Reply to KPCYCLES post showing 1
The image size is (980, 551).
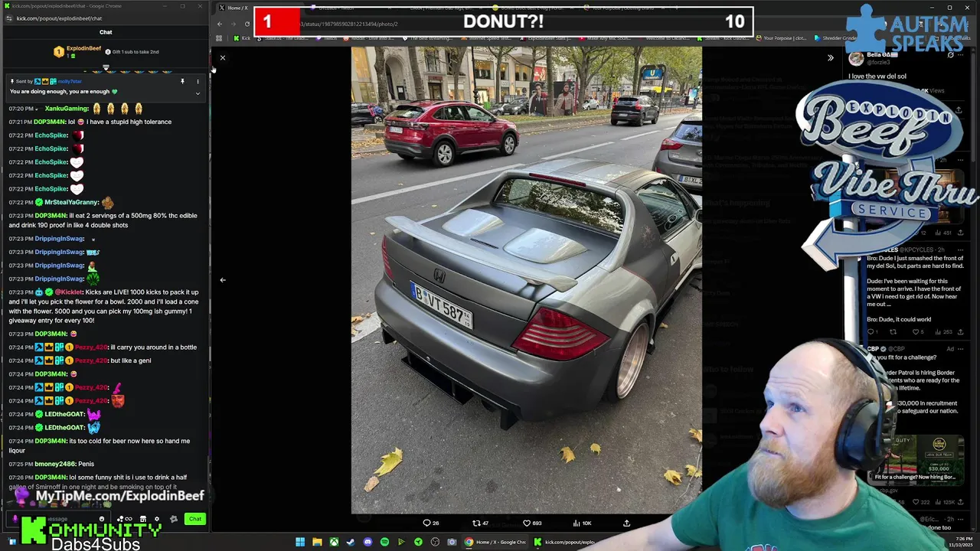pyautogui.click(x=872, y=332)
